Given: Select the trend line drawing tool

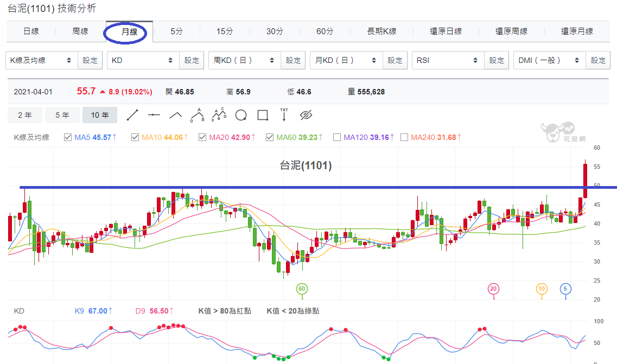Looking at the screenshot, I should pos(132,115).
